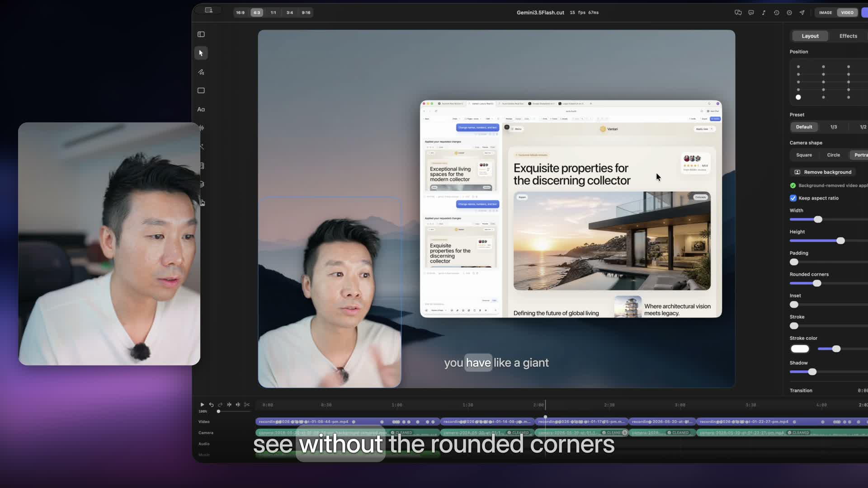Screen dimensions: 868x488
Task: Play the timeline with the play button
Action: tap(202, 404)
